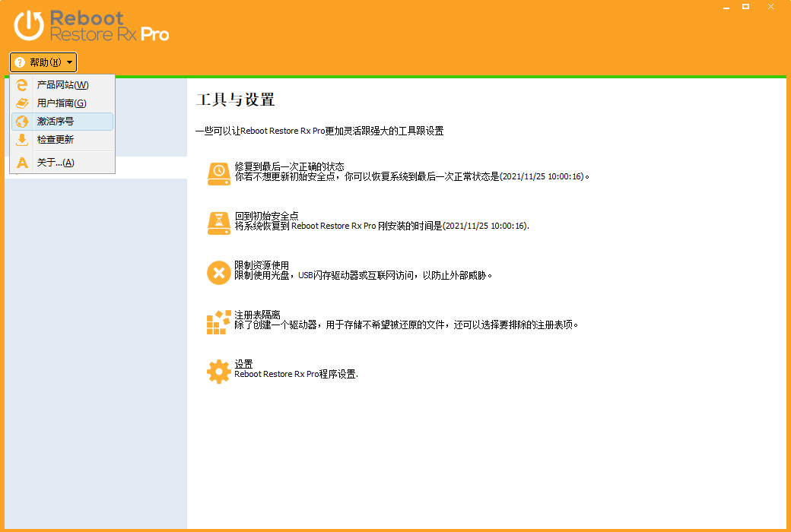Choose 检查更新 from the help menu
The image size is (791, 532).
(x=62, y=140)
